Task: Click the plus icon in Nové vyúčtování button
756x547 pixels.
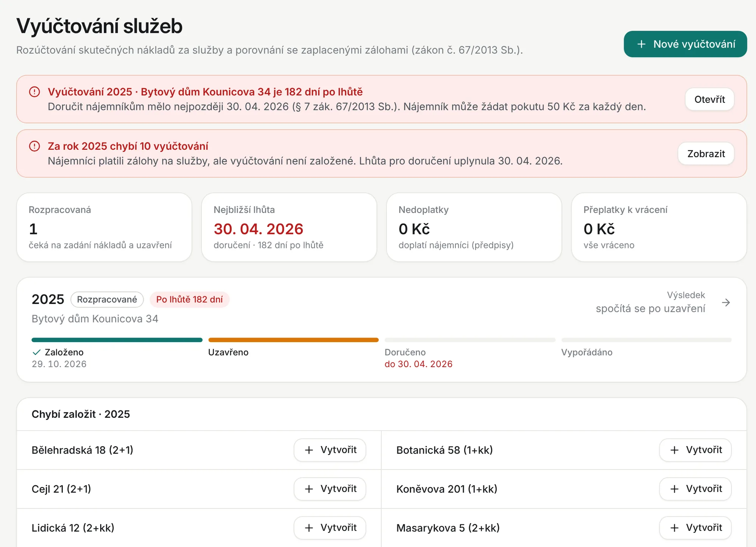Action: pos(641,44)
